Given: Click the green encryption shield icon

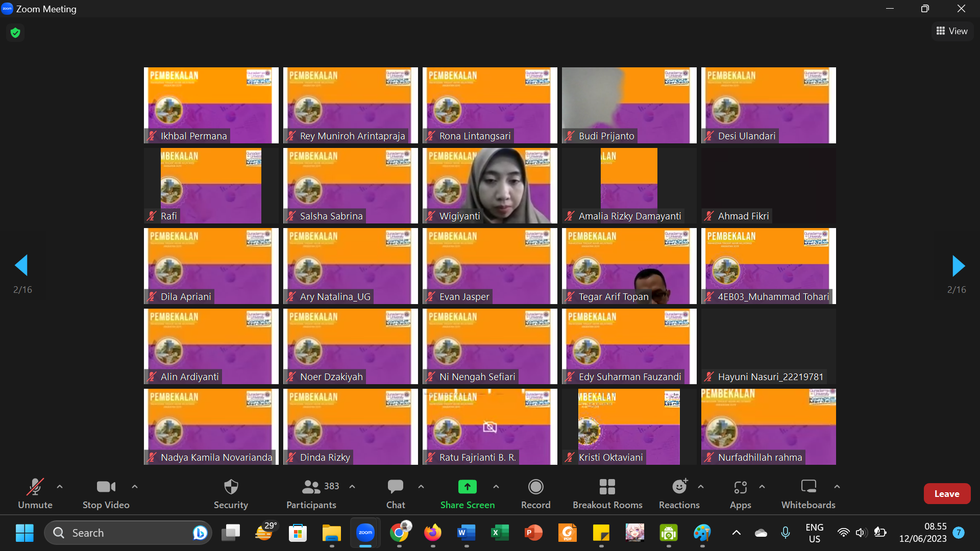Looking at the screenshot, I should pyautogui.click(x=15, y=33).
